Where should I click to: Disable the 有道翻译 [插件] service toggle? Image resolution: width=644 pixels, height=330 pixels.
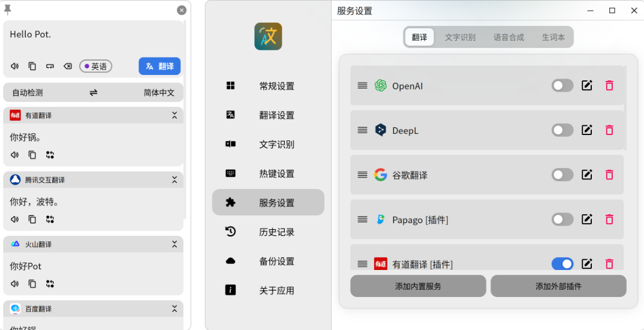[562, 264]
